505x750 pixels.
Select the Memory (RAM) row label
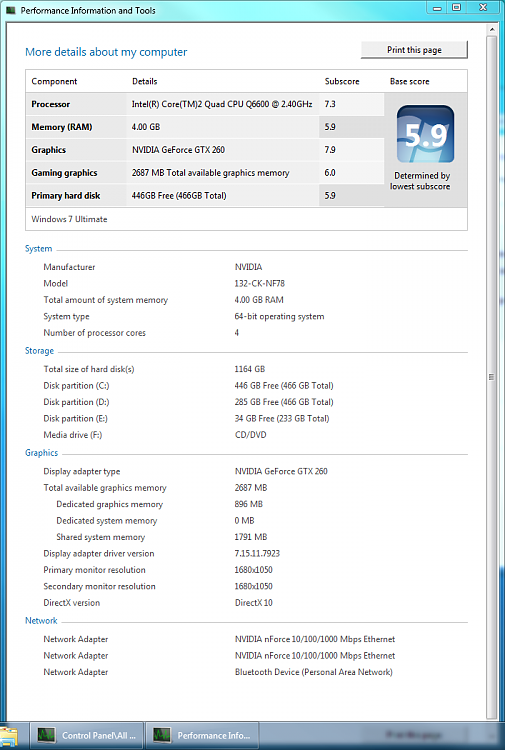[x=62, y=127]
